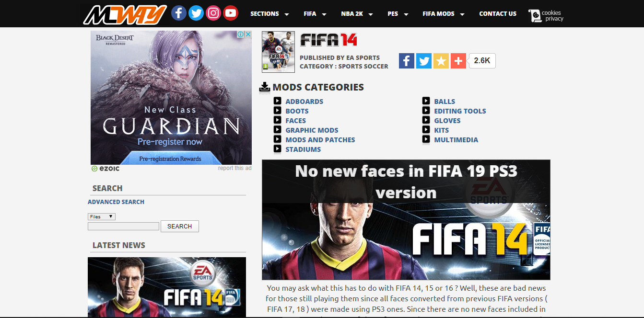Click the cookies privacy text link

click(x=552, y=16)
